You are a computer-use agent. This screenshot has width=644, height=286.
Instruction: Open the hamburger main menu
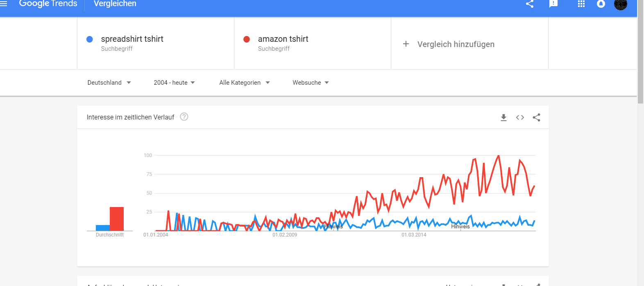coord(4,4)
